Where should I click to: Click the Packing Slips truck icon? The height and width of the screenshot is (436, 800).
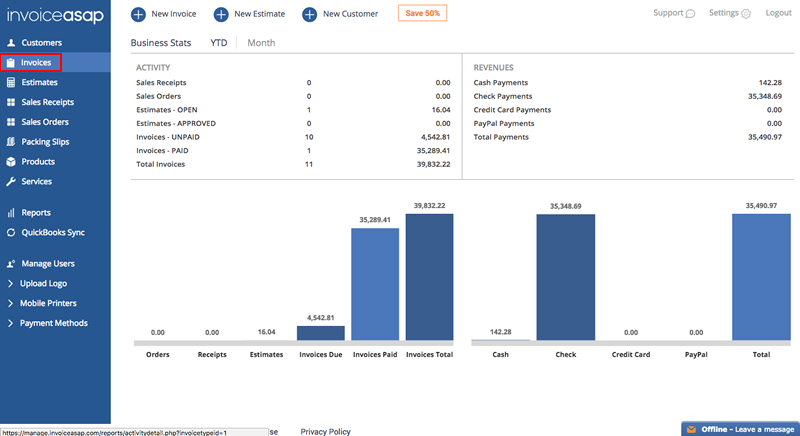[x=11, y=142]
